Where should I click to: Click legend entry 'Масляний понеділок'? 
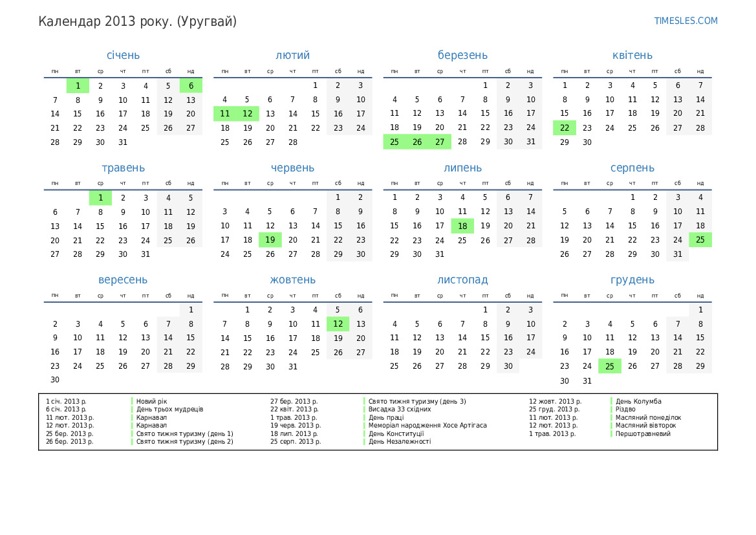pyautogui.click(x=649, y=417)
